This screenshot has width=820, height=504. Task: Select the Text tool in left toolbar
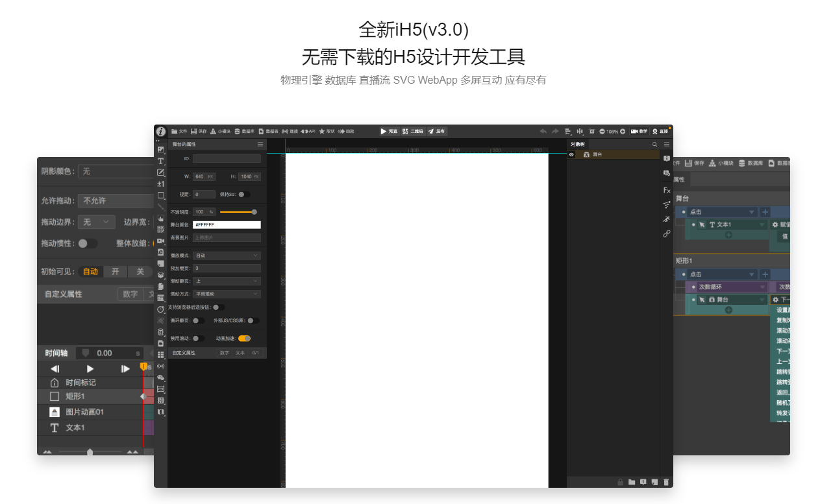coord(160,161)
